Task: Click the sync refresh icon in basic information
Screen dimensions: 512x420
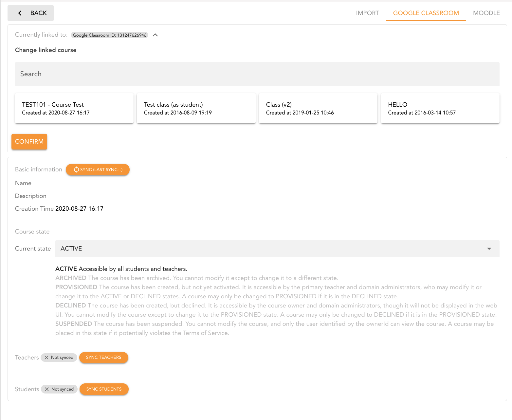Action: point(76,169)
